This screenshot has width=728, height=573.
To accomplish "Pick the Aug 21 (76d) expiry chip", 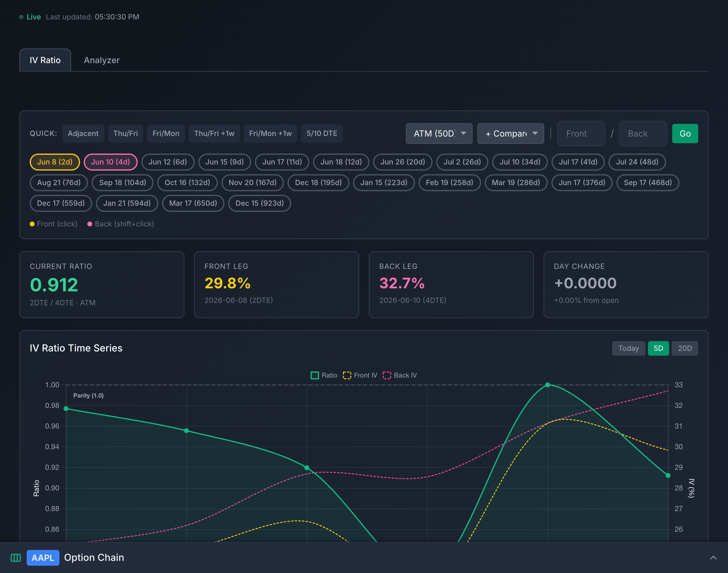I will point(59,183).
